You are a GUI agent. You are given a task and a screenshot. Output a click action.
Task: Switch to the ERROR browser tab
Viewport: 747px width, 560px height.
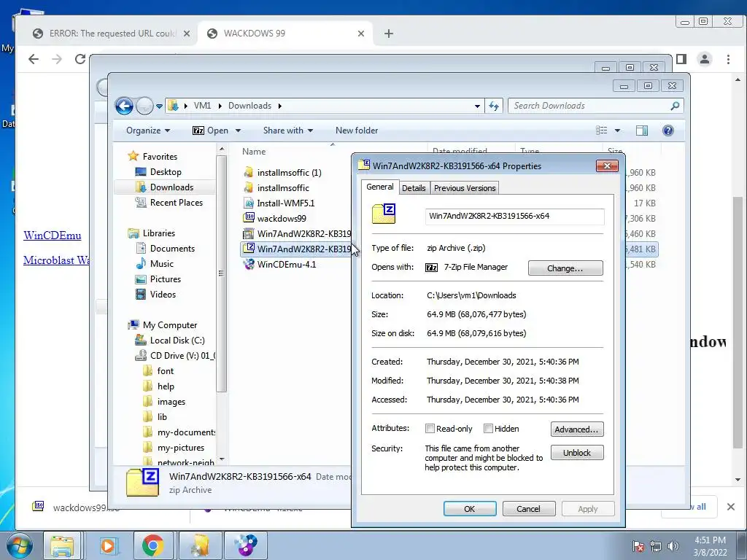click(112, 34)
